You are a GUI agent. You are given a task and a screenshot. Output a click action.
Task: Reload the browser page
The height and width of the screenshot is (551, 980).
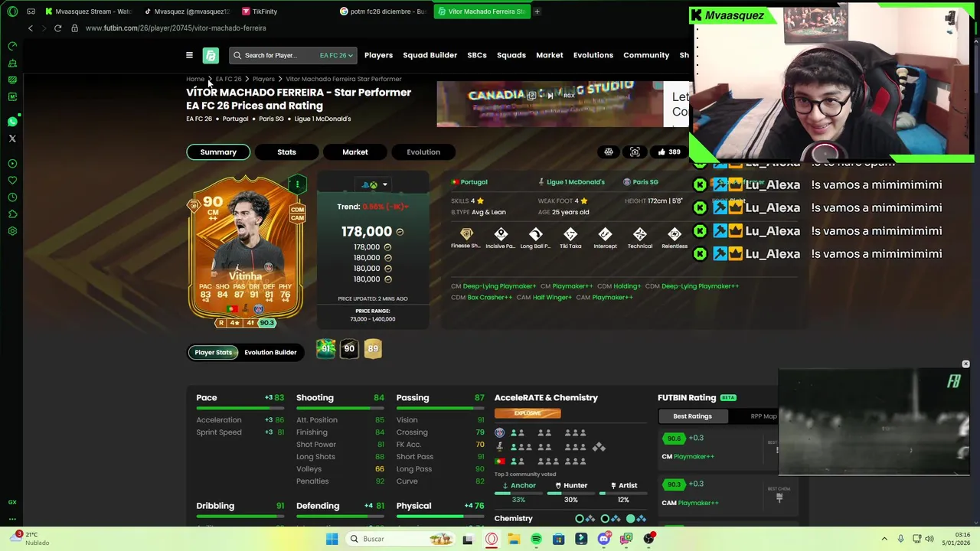[57, 28]
